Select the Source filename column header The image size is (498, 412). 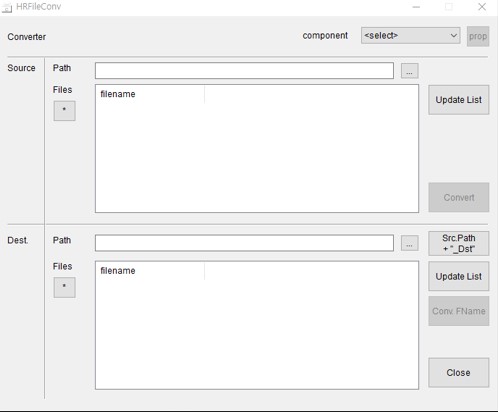point(150,94)
